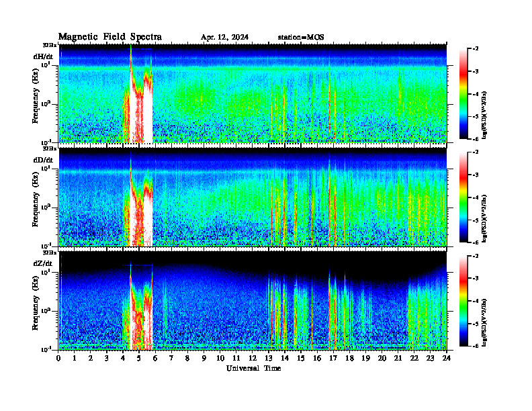The height and width of the screenshot is (411, 532).
Task: Click hour 5 on the Universal Time axis
Action: click(139, 359)
